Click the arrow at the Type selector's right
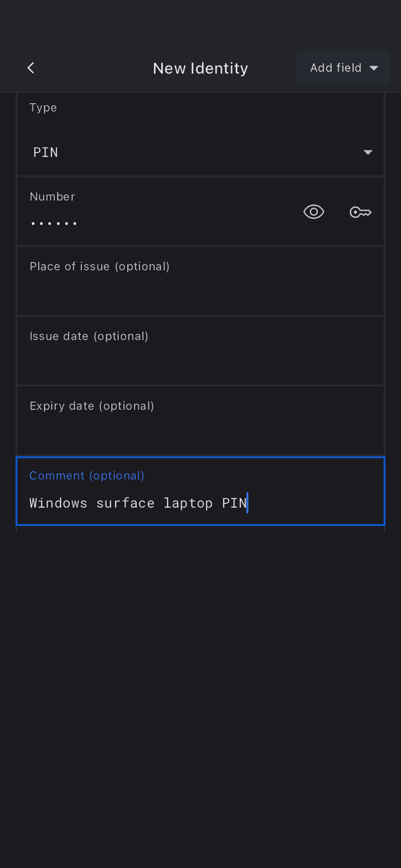Image resolution: width=401 pixels, height=868 pixels. [368, 153]
